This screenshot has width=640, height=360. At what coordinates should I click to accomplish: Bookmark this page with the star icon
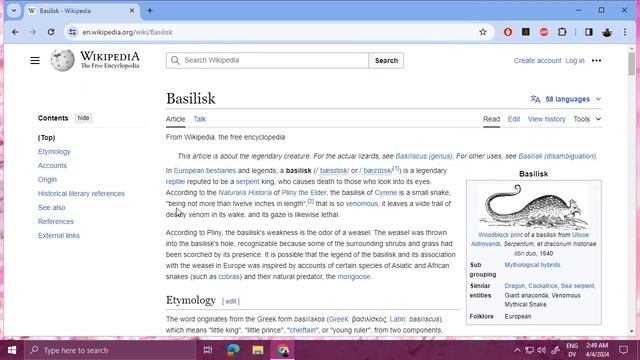pos(483,32)
